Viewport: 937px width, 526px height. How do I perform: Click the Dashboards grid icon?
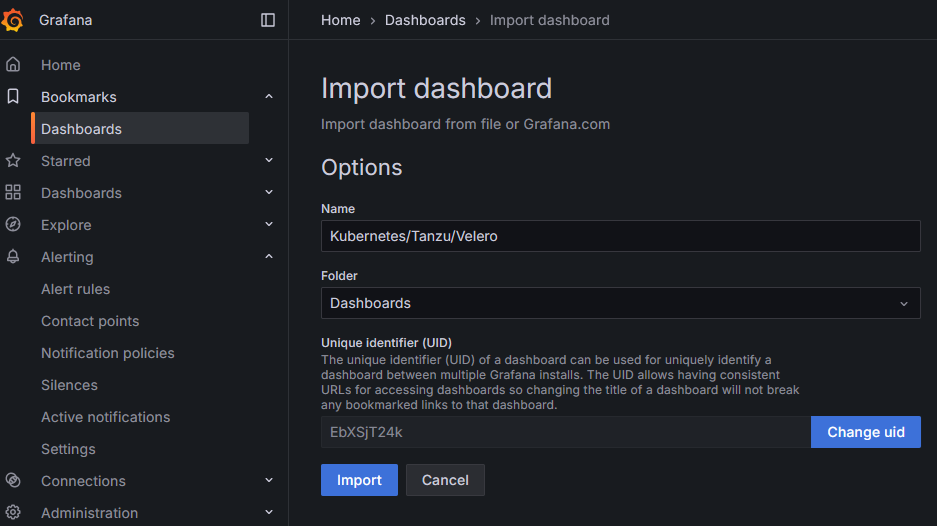(x=13, y=192)
